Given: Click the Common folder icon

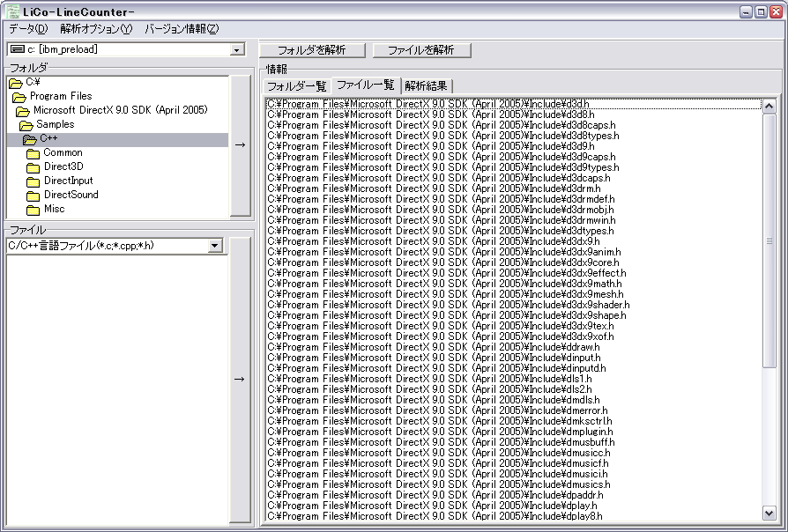Looking at the screenshot, I should click(x=33, y=153).
